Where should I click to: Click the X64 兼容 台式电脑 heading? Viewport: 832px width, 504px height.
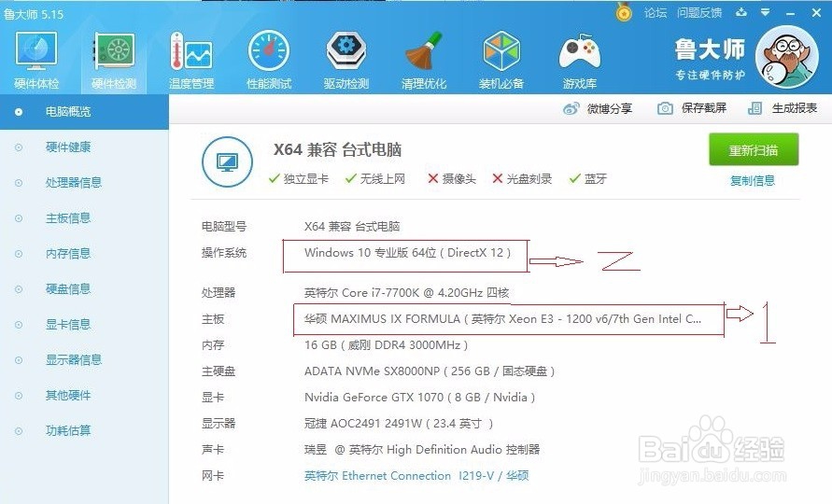[337, 149]
